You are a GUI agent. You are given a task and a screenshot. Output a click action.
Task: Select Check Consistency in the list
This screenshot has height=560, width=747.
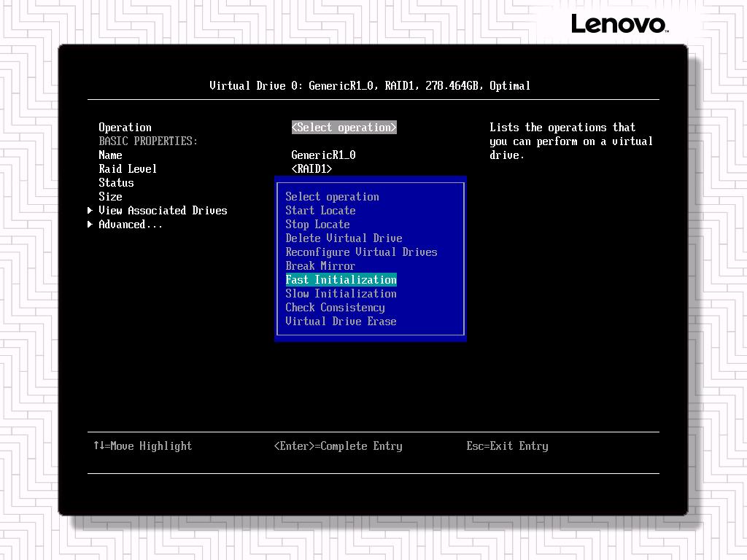[335, 308]
